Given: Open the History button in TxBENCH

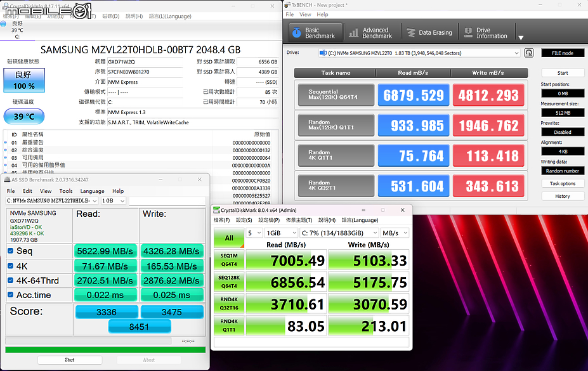Looking at the screenshot, I should pos(563,197).
